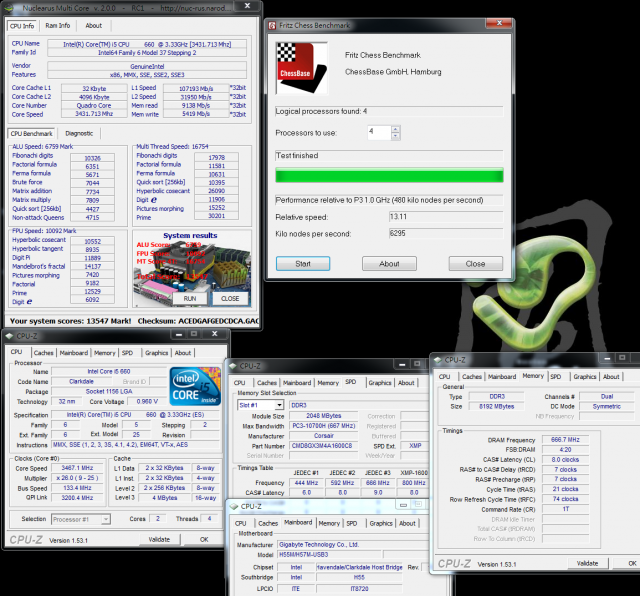This screenshot has width=640, height=596.
Task: Switch to Diagnostic tab in Nuclearus
Action: (x=79, y=133)
